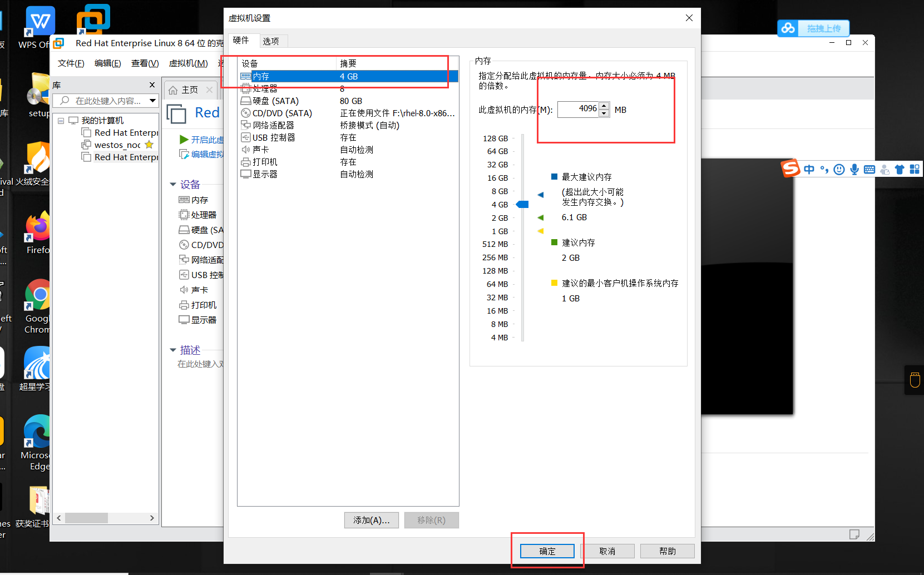Click the microphone icon on the Sogou toolbar
This screenshot has width=924, height=575.
[854, 170]
